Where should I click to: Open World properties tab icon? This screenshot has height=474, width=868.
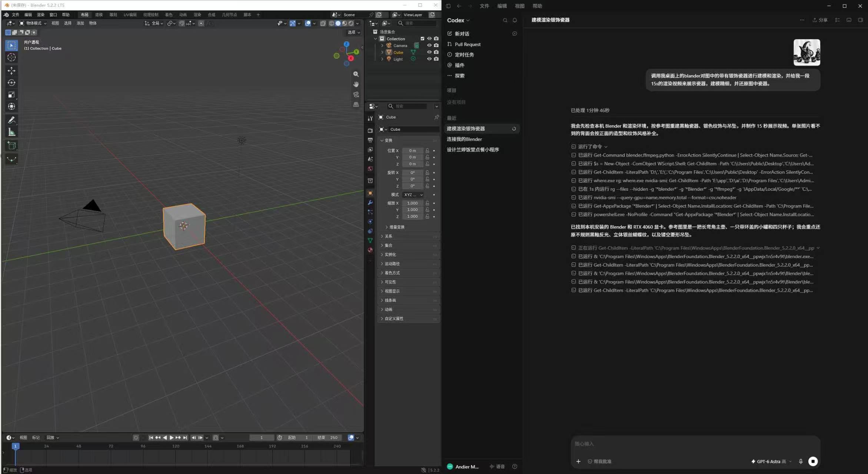[x=370, y=169]
